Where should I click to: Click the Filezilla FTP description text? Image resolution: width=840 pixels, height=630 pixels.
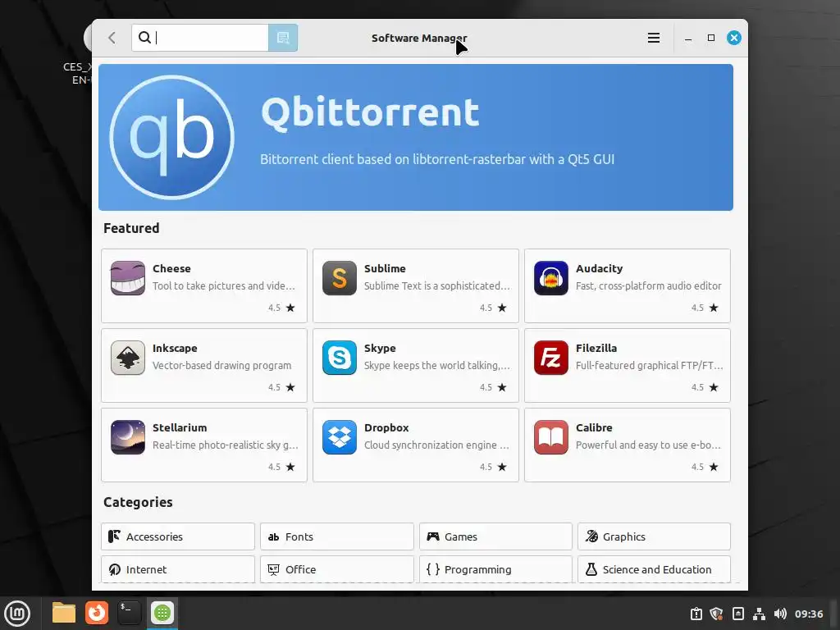click(650, 365)
